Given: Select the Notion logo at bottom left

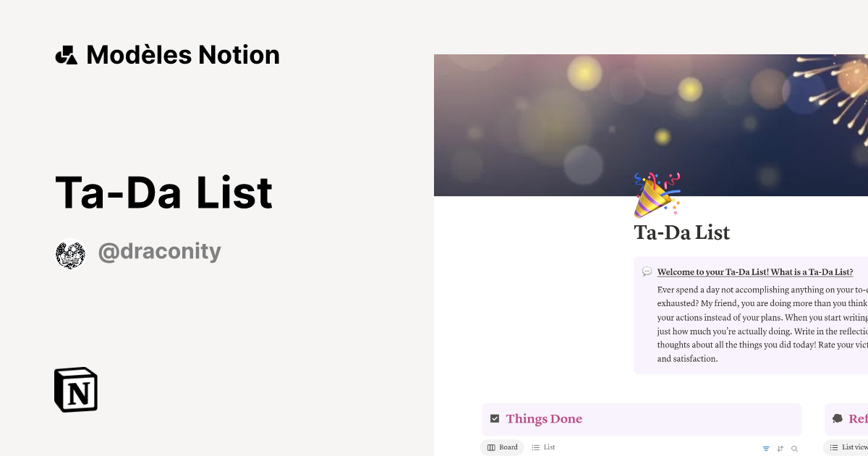Looking at the screenshot, I should coord(75,389).
